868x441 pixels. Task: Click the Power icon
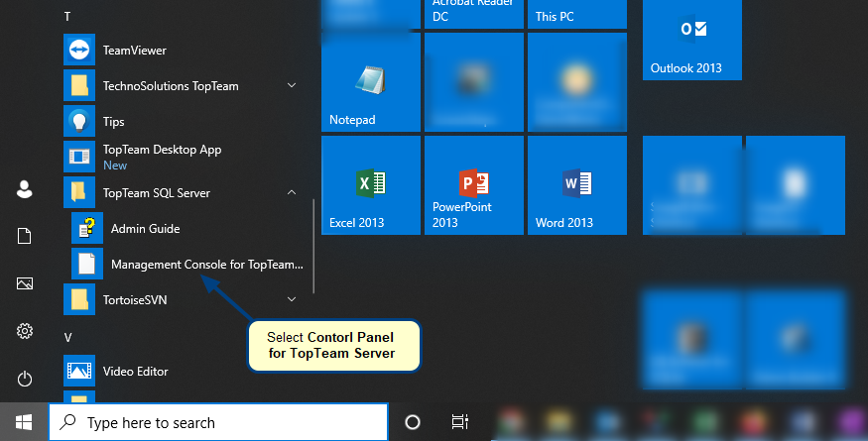pyautogui.click(x=25, y=379)
